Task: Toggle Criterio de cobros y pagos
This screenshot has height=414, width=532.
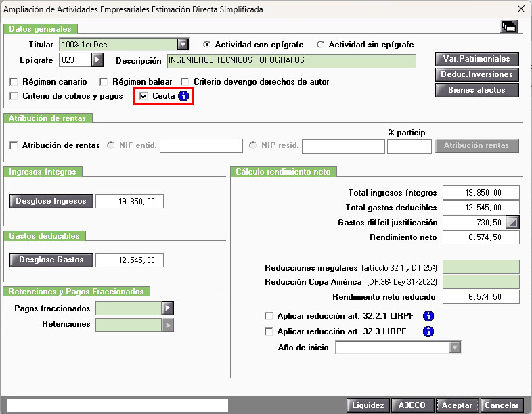Action: 14,96
